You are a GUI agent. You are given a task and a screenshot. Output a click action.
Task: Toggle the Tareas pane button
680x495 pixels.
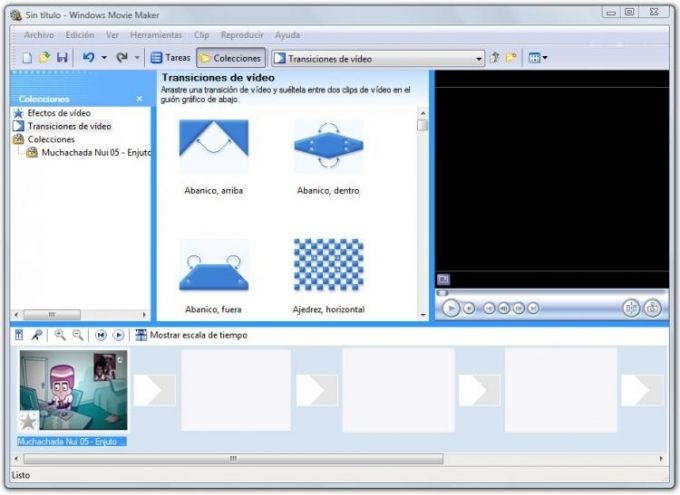click(170, 58)
